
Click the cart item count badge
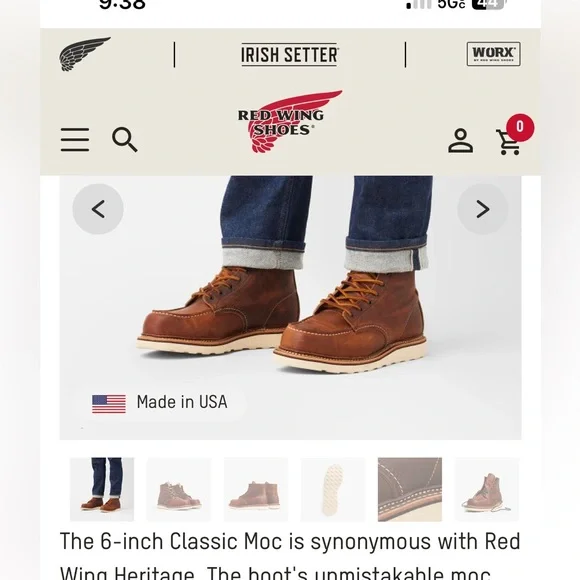pyautogui.click(x=520, y=127)
